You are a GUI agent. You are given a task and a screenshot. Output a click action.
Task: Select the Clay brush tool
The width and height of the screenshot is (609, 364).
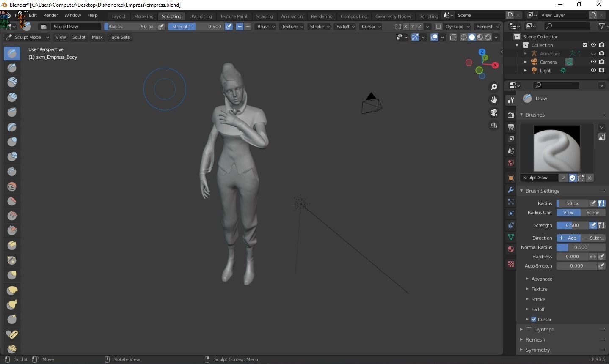click(12, 82)
